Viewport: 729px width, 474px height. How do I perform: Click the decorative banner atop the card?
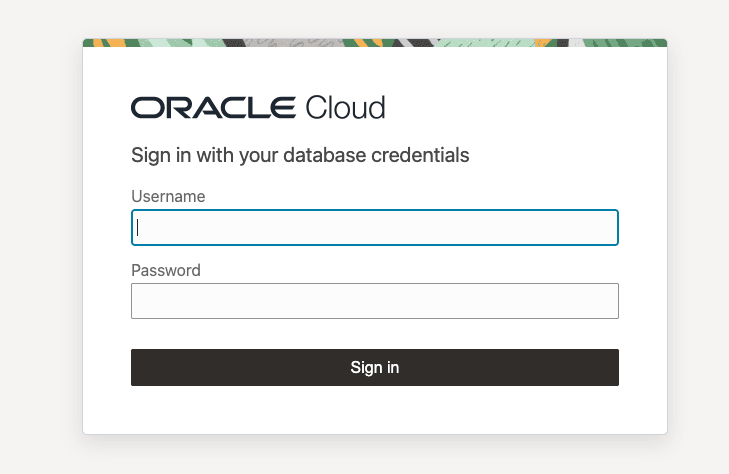pyautogui.click(x=374, y=43)
